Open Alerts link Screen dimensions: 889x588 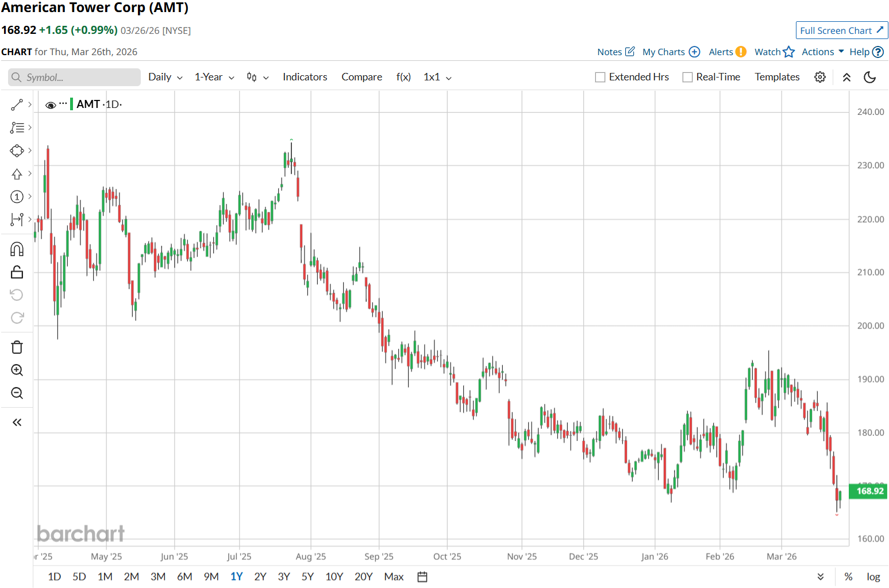[728, 52]
